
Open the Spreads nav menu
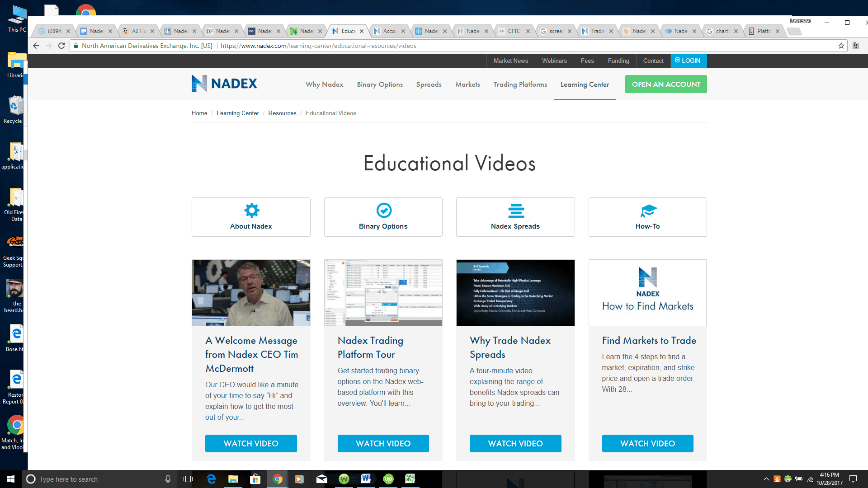coord(429,84)
